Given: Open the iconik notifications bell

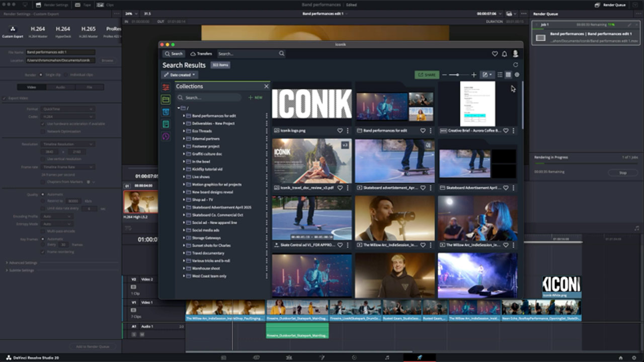Looking at the screenshot, I should pos(505,54).
